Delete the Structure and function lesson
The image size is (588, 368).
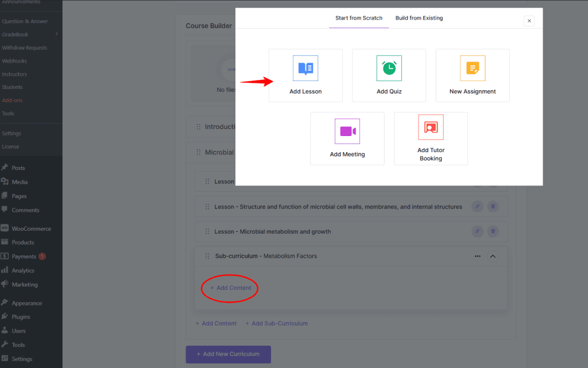(493, 207)
